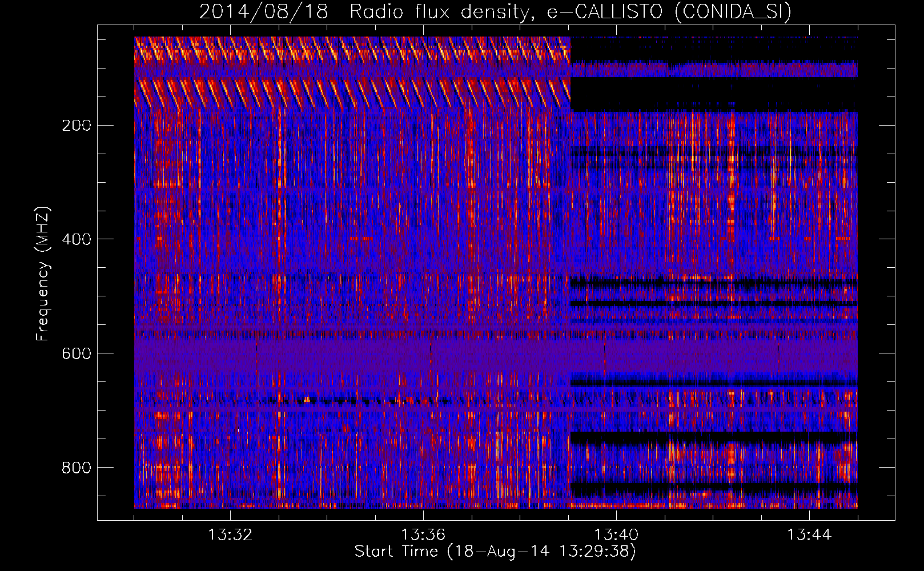Click the 13:32 time tick label

coord(230,535)
